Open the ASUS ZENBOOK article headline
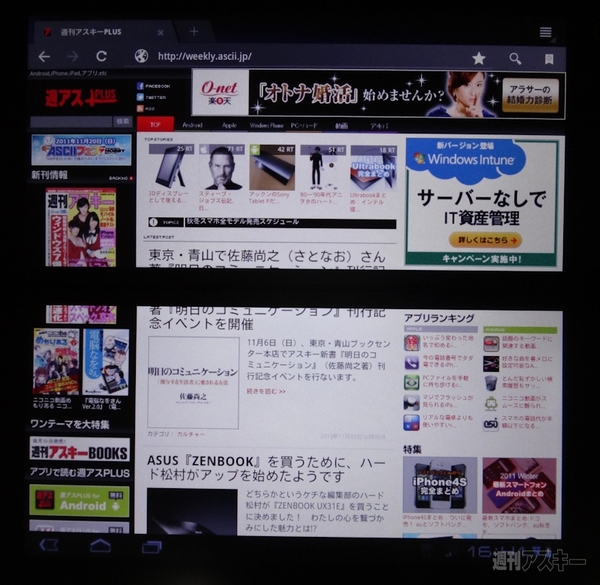Screen dimensions: 600x585 [267, 469]
